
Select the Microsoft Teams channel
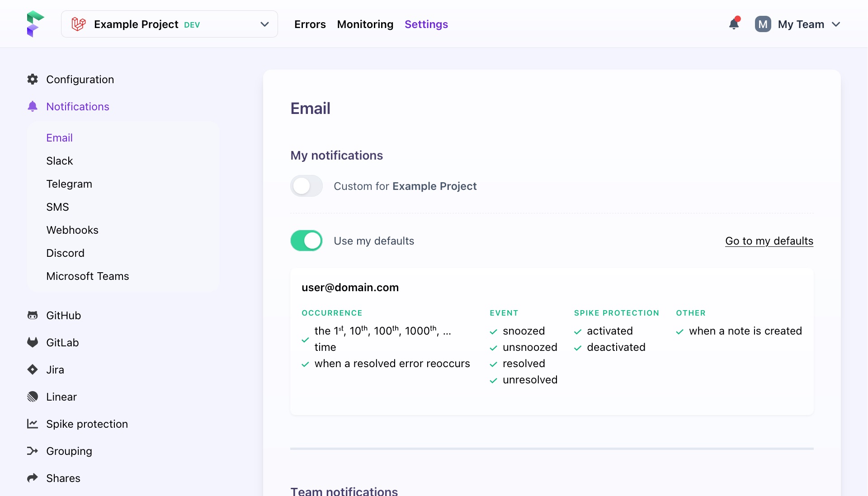pyautogui.click(x=87, y=276)
